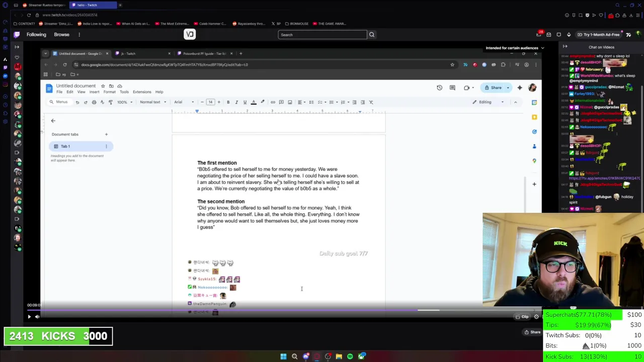This screenshot has height=362, width=644.
Task: Select the paint format roller icon
Action: pyautogui.click(x=111, y=102)
